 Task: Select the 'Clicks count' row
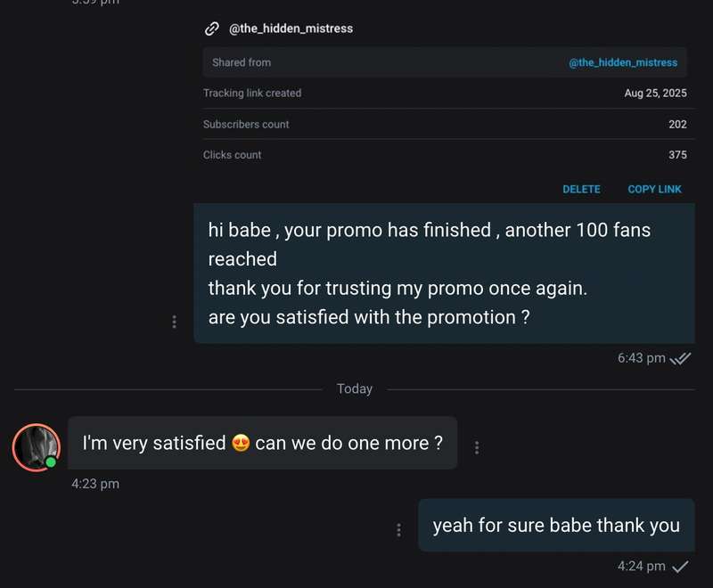[x=445, y=155]
